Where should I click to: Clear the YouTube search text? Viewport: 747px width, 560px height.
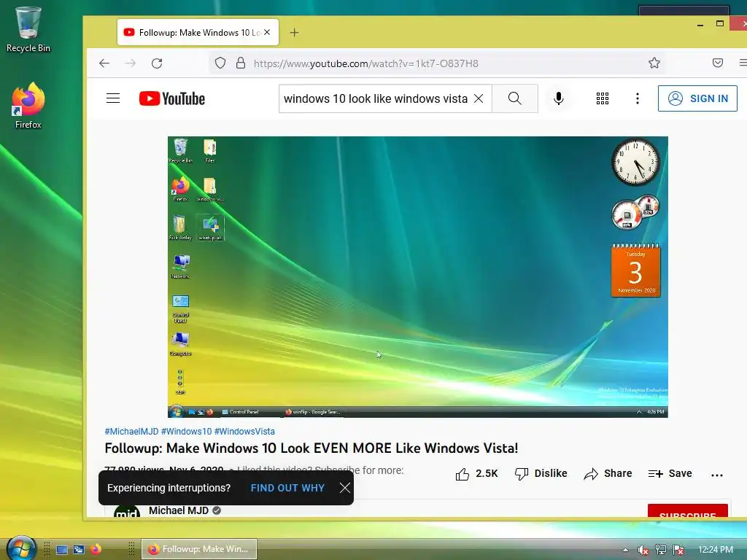(479, 98)
